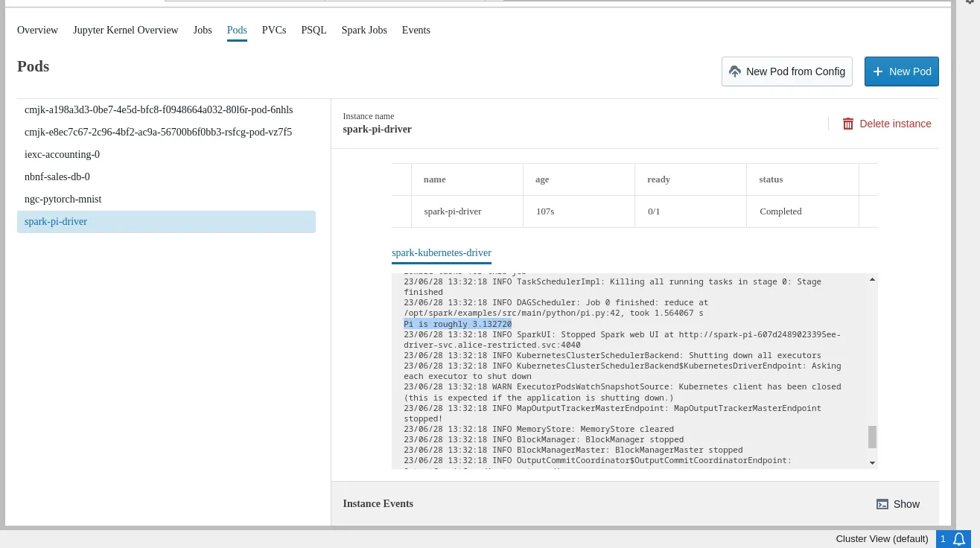Screen dimensions: 980x548
Task: Create a New Pod from Config
Action: click(787, 71)
